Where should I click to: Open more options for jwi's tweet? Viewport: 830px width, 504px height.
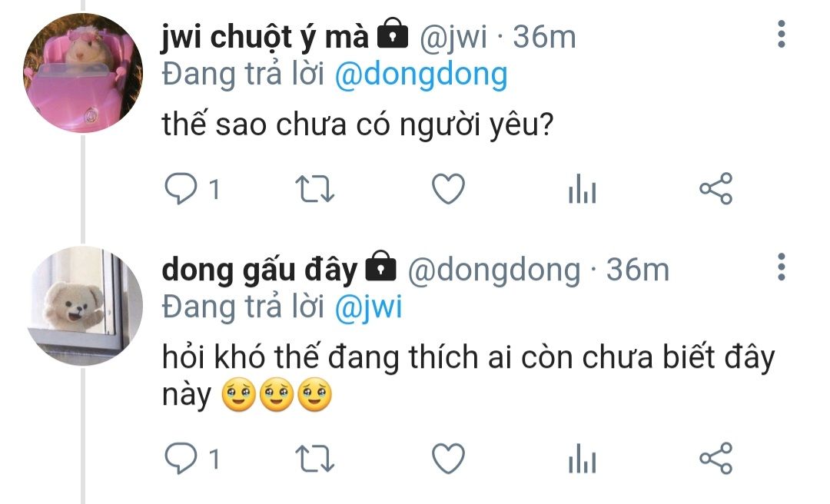(x=782, y=35)
